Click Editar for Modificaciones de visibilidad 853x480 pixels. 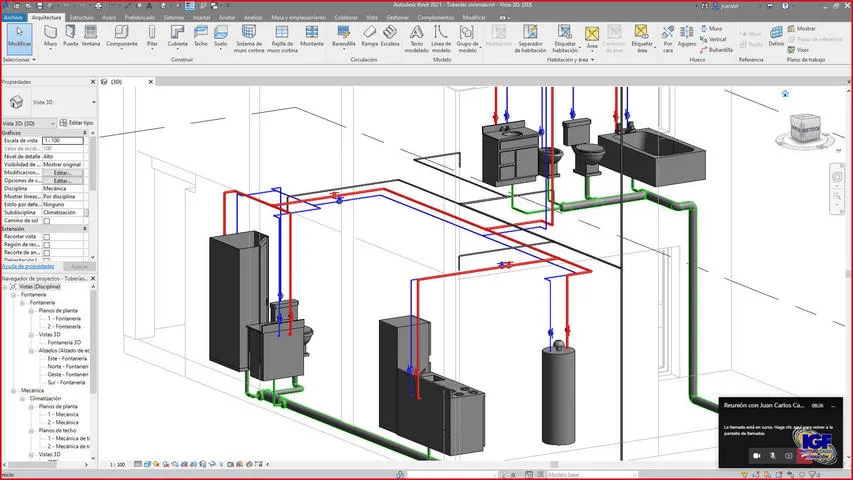click(63, 173)
